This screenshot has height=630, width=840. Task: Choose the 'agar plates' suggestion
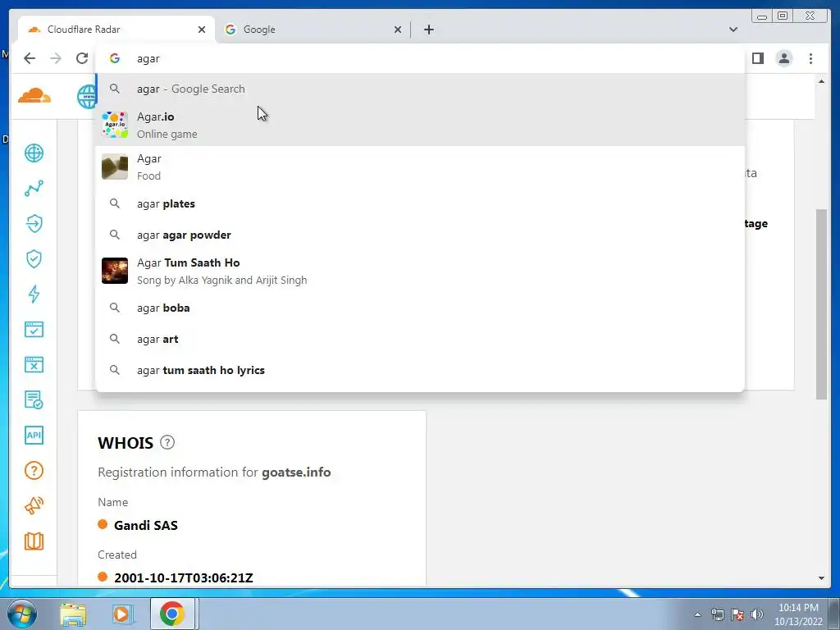420,203
